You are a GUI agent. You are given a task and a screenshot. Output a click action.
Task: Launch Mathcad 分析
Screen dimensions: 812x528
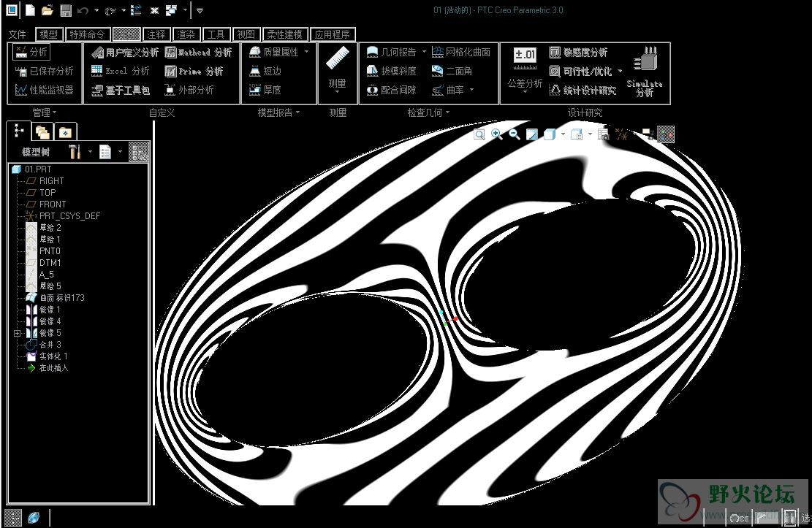198,53
